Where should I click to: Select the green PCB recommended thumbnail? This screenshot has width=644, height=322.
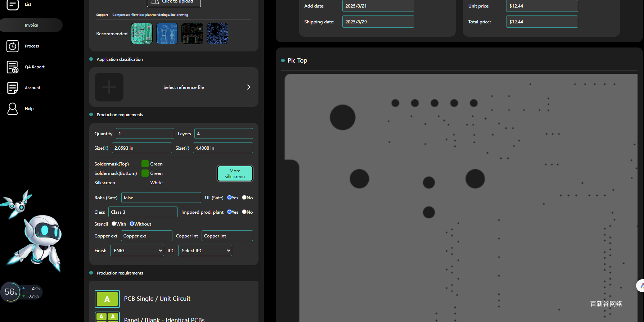coord(142,33)
